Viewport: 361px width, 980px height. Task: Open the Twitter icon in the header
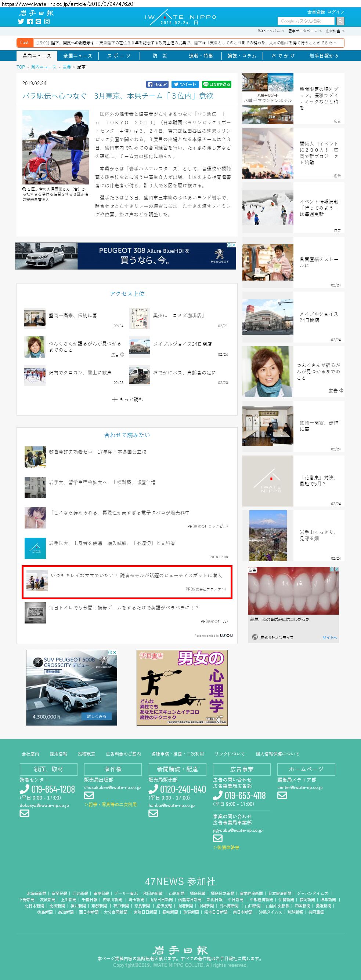(x=21, y=22)
